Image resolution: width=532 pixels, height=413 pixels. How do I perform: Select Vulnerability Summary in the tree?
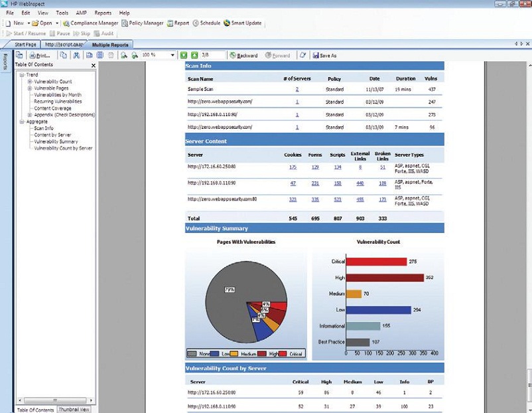56,141
